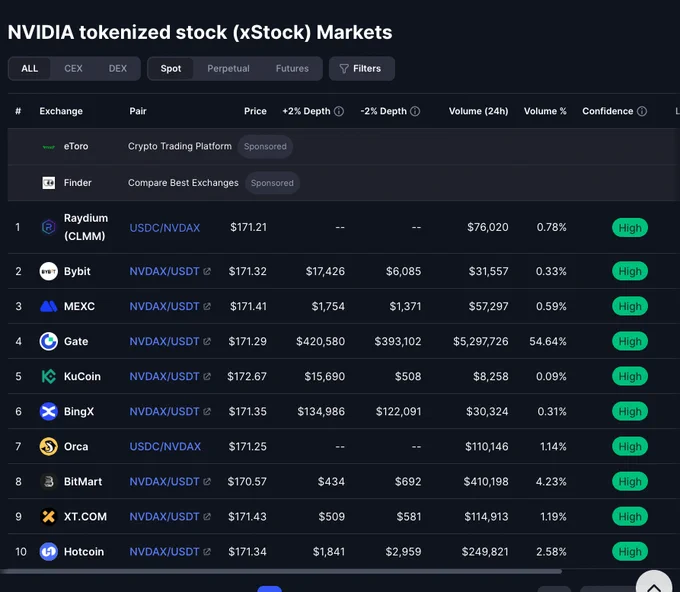Image resolution: width=680 pixels, height=592 pixels.
Task: Open NVDAX/USDT pair on Bybit
Action: [x=164, y=271]
